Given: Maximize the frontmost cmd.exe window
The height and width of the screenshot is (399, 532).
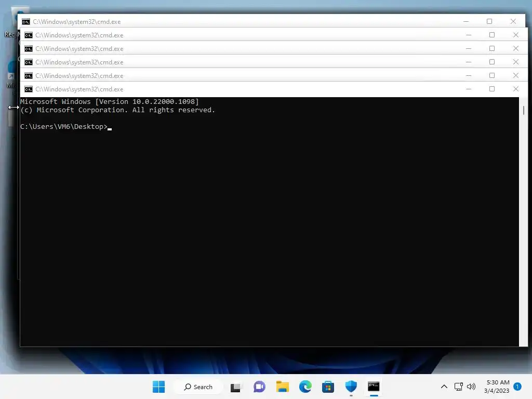Looking at the screenshot, I should point(492,89).
